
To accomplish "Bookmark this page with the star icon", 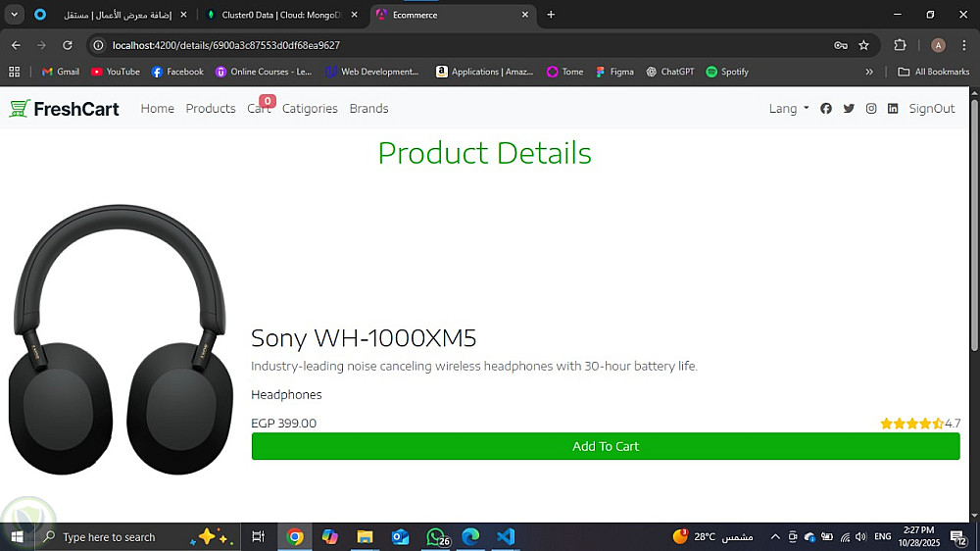I will coord(863,45).
